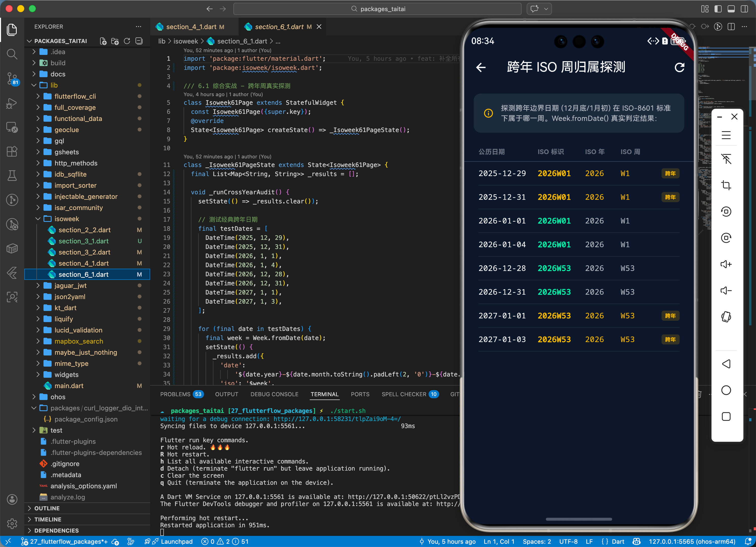Click the New File icon in explorer header
Screen dimensions: 756x547
pos(103,41)
